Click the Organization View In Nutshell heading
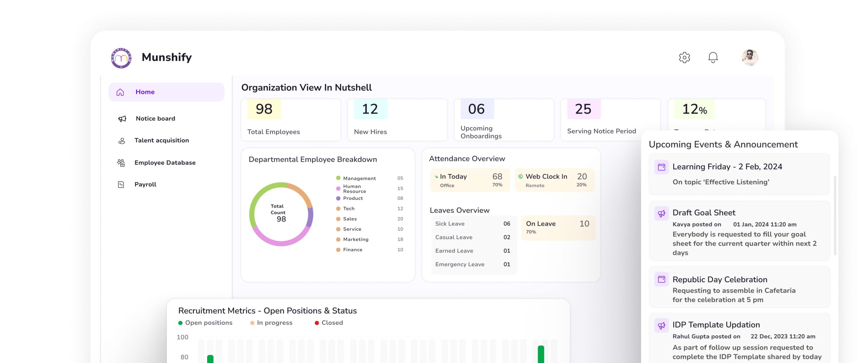The image size is (868, 363). click(x=307, y=88)
